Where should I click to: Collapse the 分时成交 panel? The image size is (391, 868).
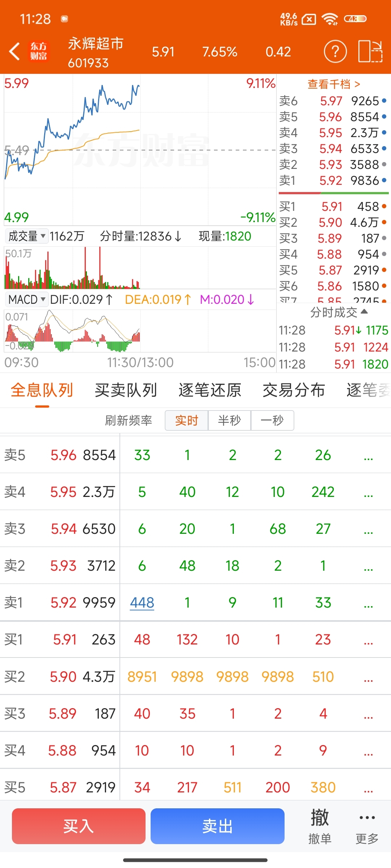(x=339, y=312)
